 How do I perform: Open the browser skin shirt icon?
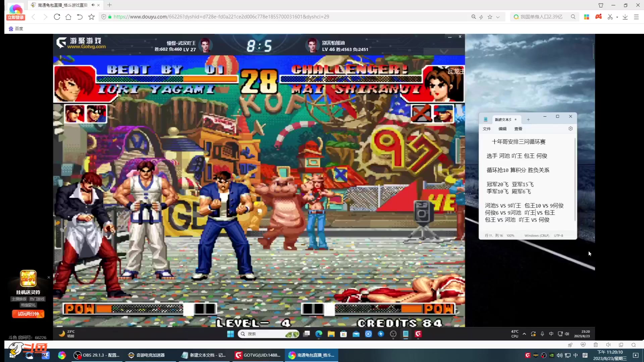601,5
